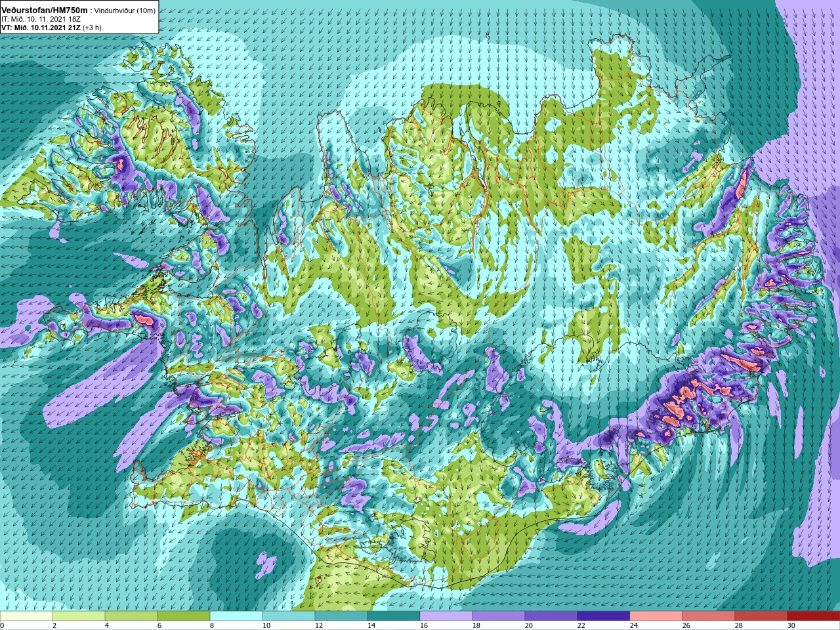
Task: Click the 2–4 light green legend swatch
Action: tap(79, 616)
